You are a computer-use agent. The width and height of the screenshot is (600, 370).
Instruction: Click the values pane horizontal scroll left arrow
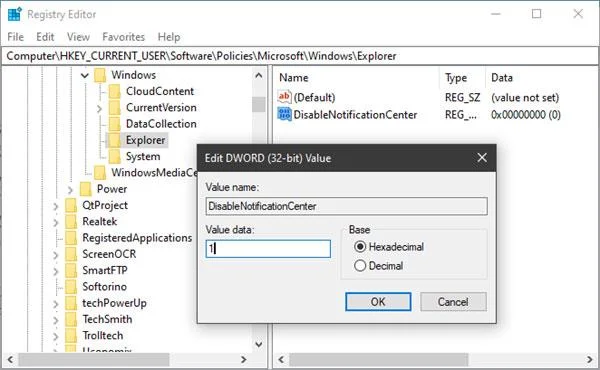[281, 360]
